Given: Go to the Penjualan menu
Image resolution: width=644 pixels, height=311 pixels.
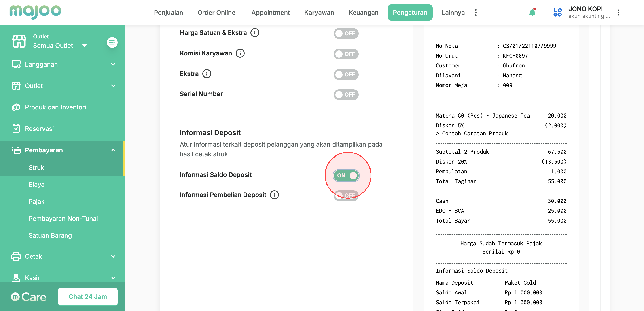Looking at the screenshot, I should click(168, 13).
